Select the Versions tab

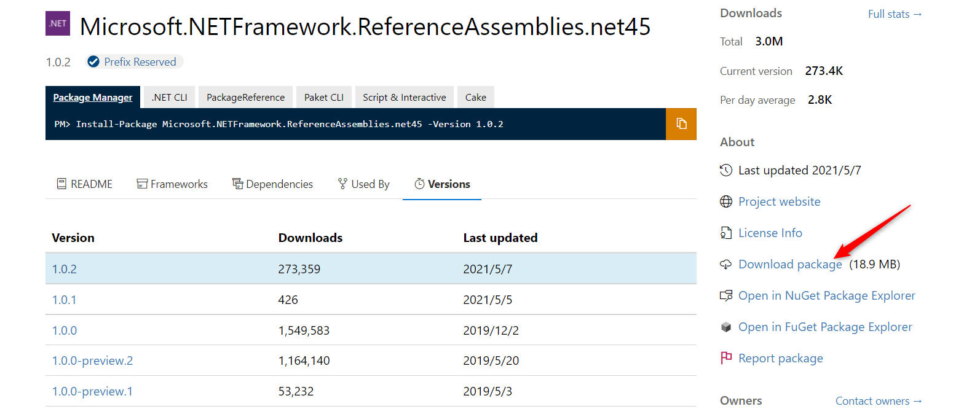click(x=442, y=184)
